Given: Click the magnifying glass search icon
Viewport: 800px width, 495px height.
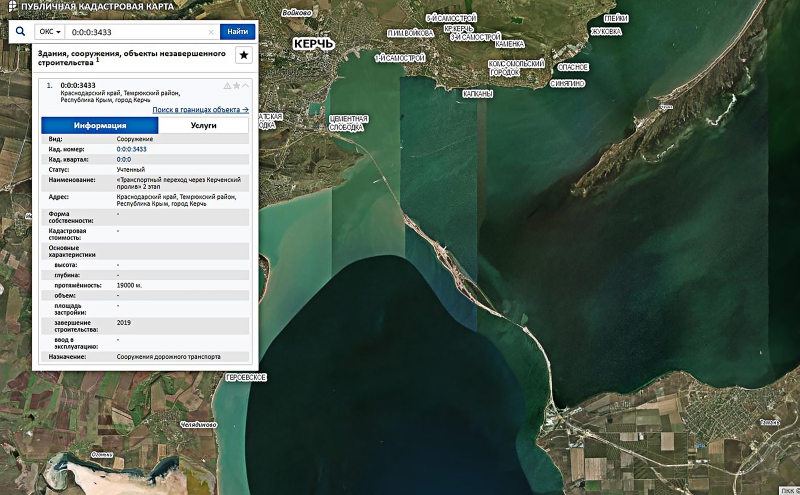Looking at the screenshot, I should 19,32.
